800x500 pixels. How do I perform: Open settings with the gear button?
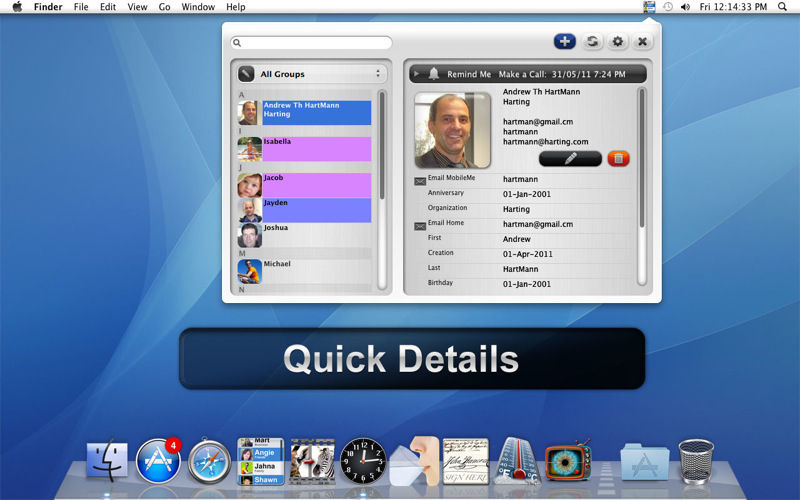[x=617, y=41]
